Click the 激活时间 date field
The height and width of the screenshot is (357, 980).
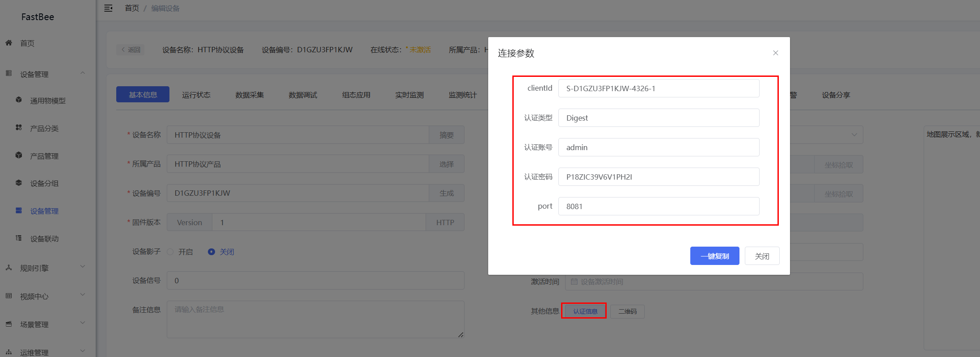[714, 282]
